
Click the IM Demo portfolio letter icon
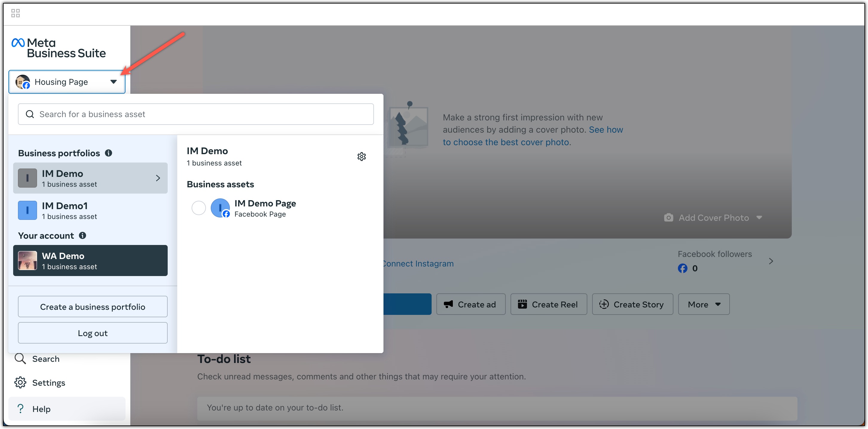pos(27,178)
